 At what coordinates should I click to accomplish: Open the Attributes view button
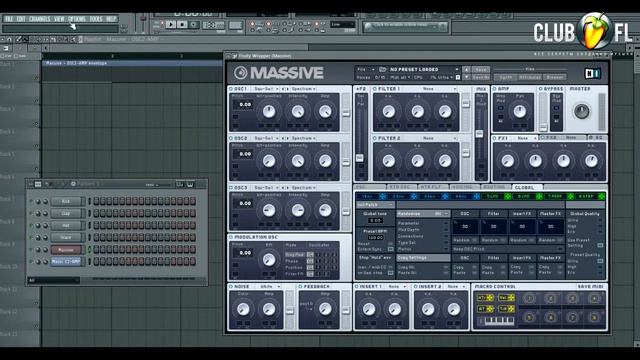(x=530, y=77)
